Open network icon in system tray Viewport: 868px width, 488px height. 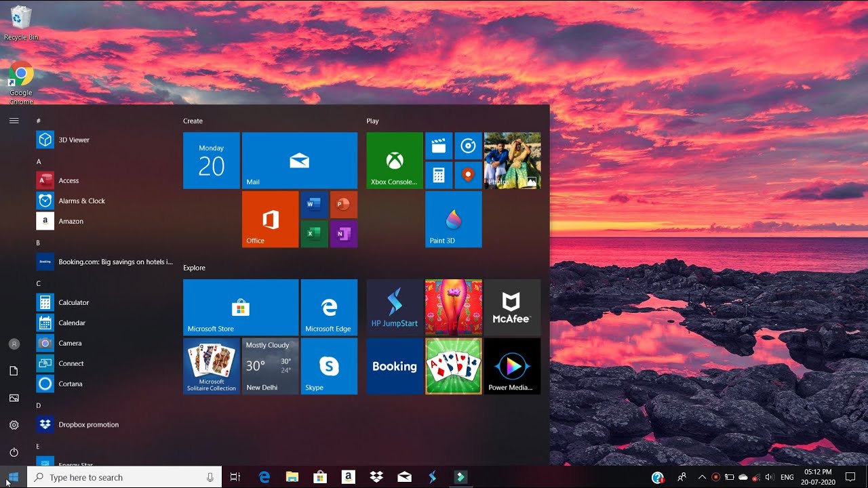[x=756, y=477]
